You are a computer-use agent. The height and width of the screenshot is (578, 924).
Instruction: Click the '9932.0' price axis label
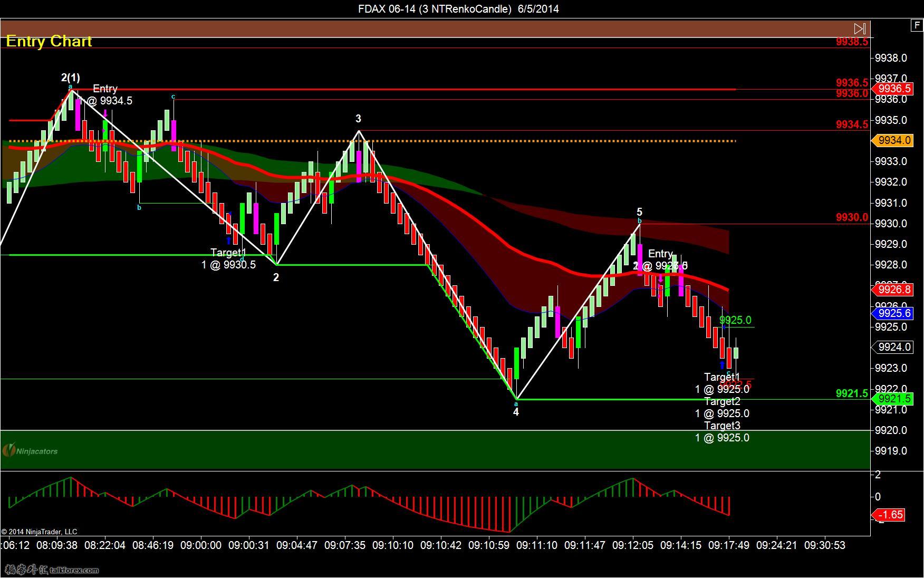pyautogui.click(x=891, y=182)
